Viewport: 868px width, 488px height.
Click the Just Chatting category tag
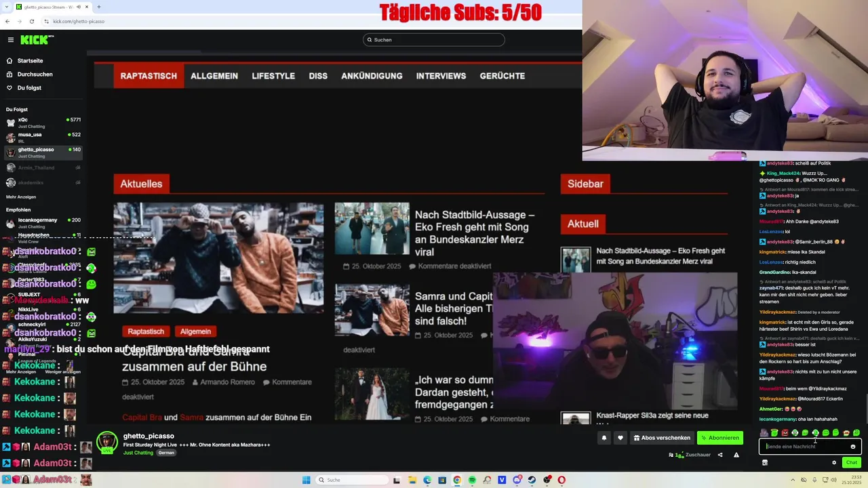pyautogui.click(x=138, y=453)
